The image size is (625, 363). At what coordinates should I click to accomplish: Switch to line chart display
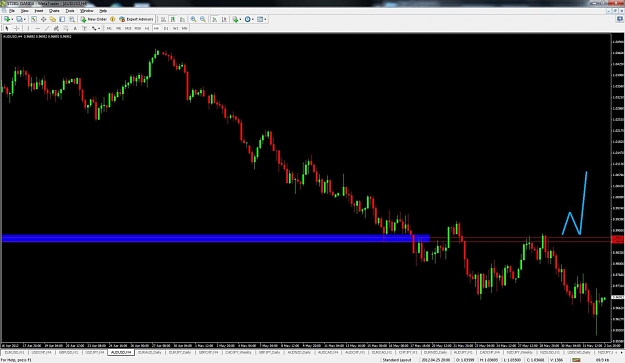(183, 19)
